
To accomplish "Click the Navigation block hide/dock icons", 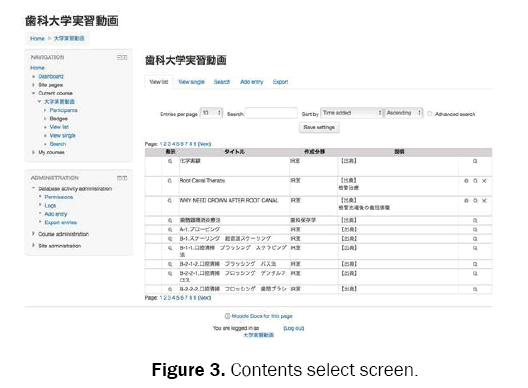I will coord(122,58).
